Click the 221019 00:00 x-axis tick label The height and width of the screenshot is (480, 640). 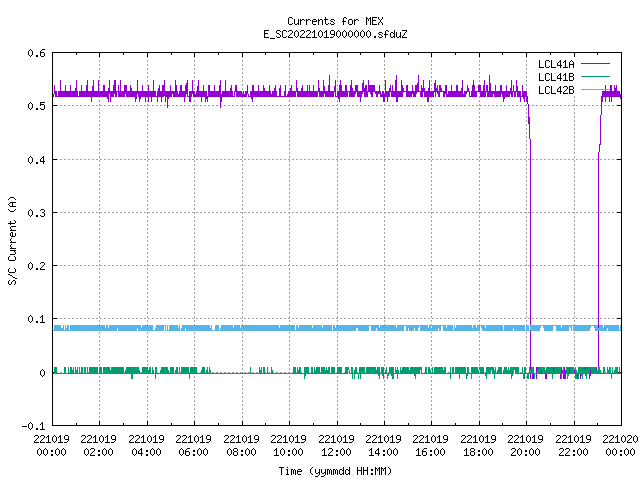pos(51,445)
